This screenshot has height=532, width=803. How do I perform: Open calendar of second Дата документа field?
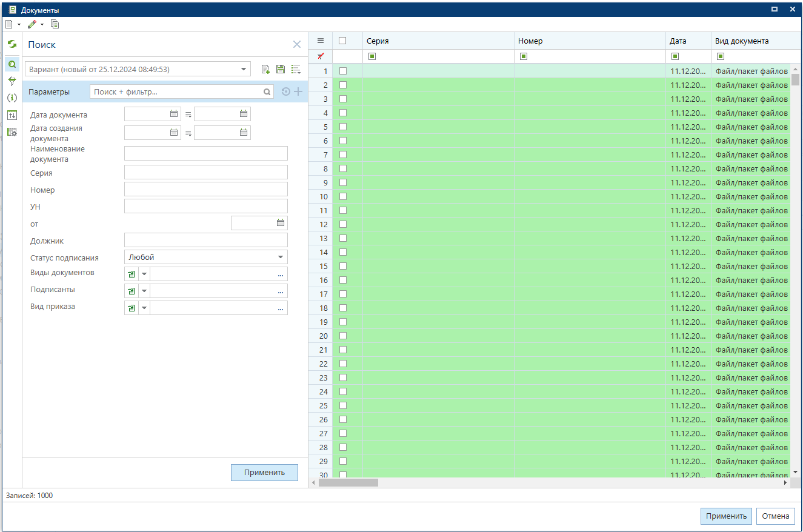[244, 113]
